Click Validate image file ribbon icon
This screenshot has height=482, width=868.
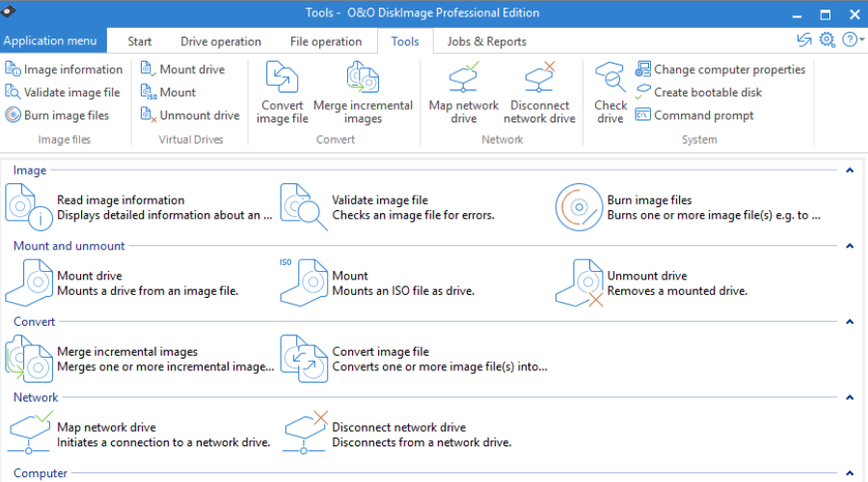click(x=13, y=92)
